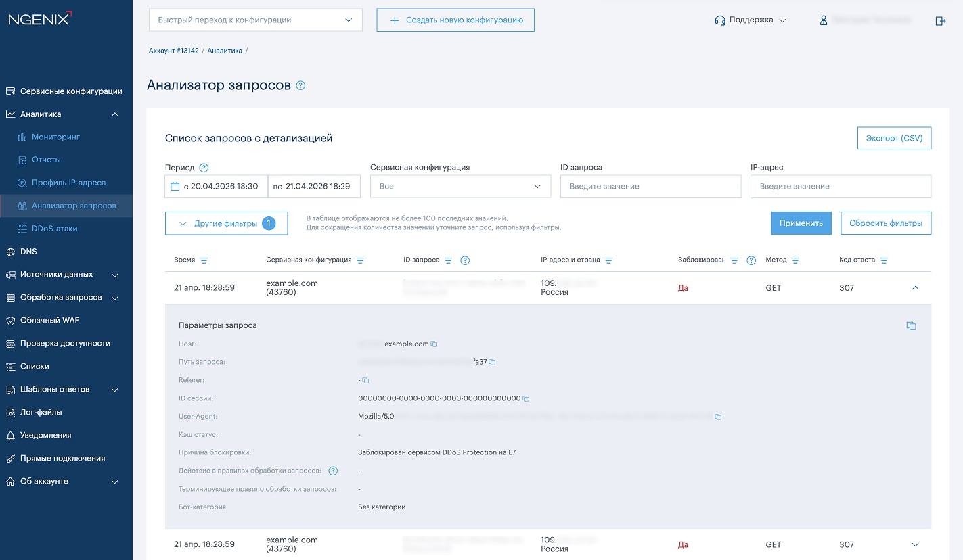Copy the Host value with copy icon

[x=434, y=344]
